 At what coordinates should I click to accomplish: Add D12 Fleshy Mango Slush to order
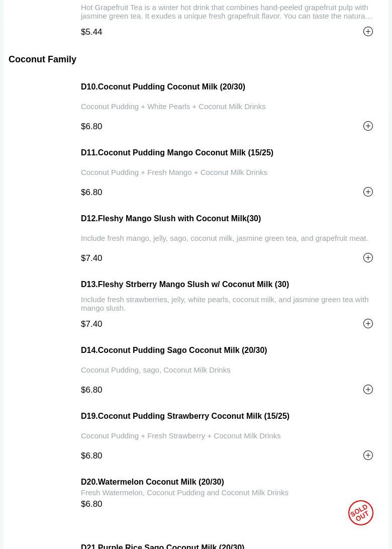(x=368, y=258)
